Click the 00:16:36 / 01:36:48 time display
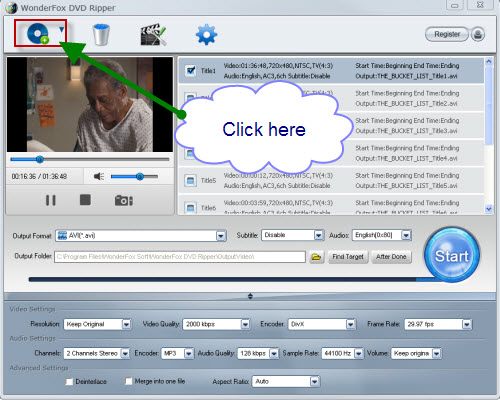This screenshot has width=500, height=400. [x=39, y=176]
